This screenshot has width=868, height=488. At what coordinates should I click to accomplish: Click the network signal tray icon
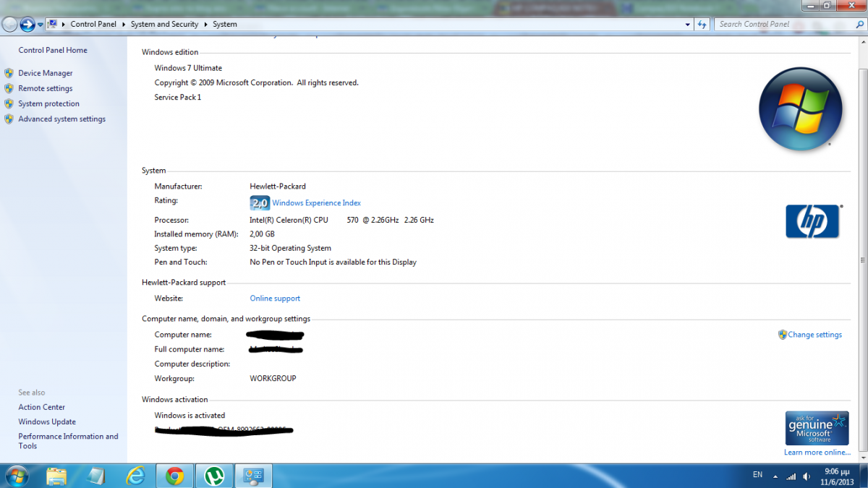791,476
